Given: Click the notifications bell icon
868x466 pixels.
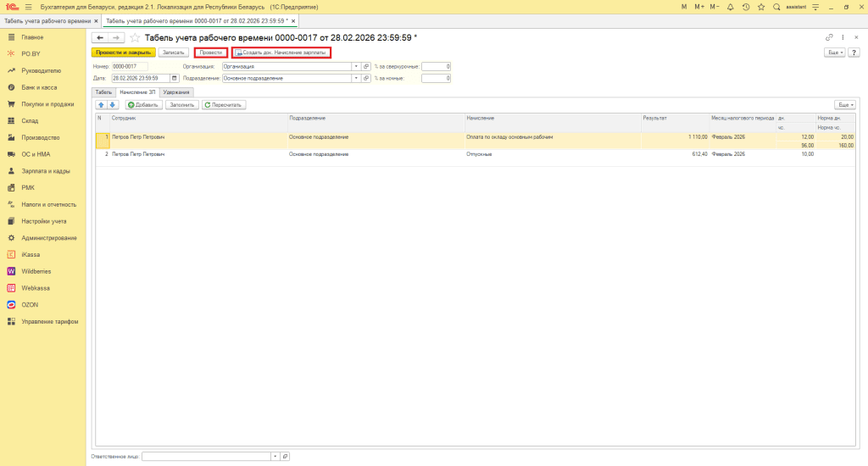Looking at the screenshot, I should click(x=730, y=7).
